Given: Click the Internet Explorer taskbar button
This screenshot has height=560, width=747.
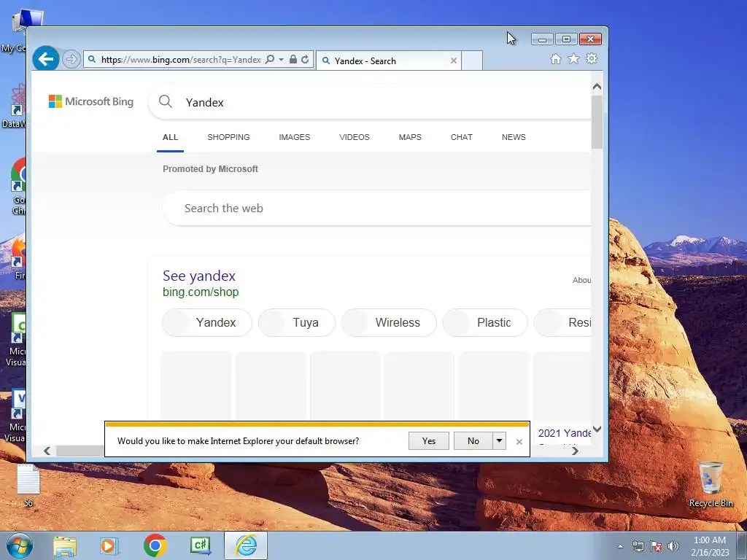Looking at the screenshot, I should click(x=246, y=545).
